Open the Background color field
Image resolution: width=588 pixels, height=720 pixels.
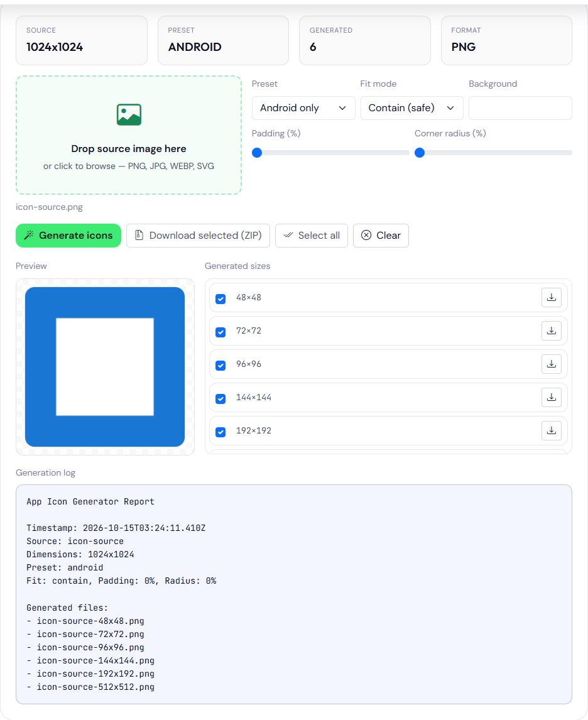pos(520,108)
